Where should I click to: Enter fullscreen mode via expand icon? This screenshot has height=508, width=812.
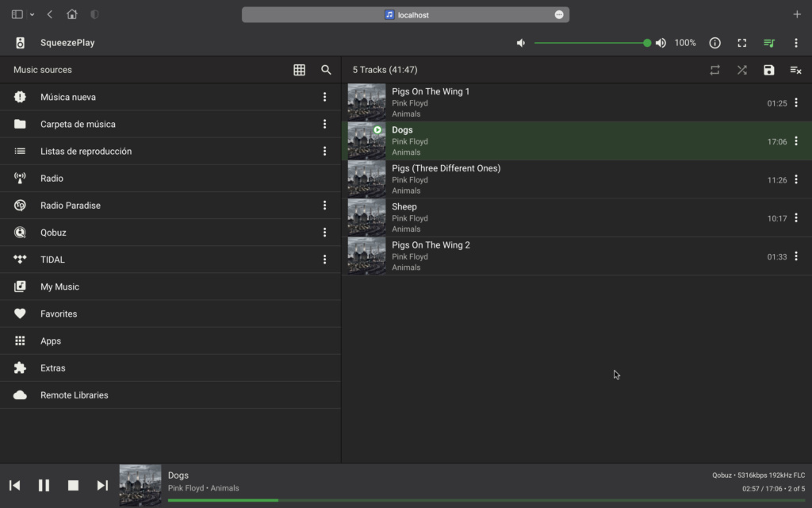(742, 43)
